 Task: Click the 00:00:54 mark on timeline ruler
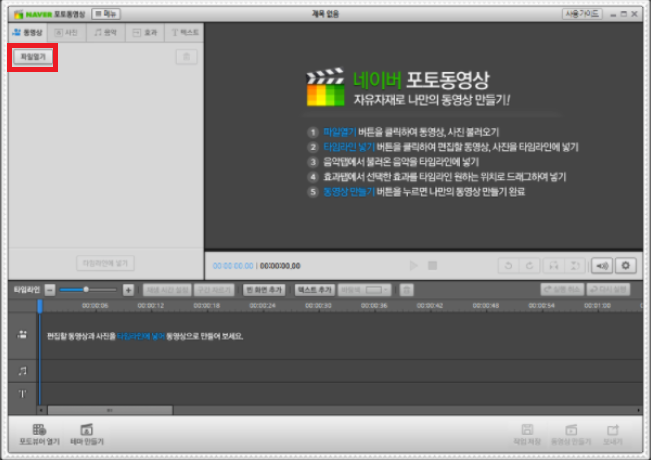pyautogui.click(x=541, y=306)
